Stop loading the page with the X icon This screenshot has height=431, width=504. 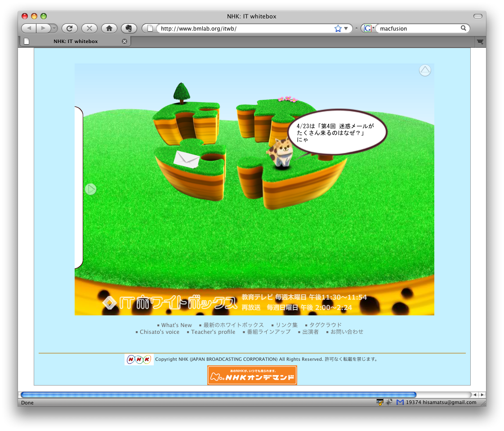click(x=89, y=28)
